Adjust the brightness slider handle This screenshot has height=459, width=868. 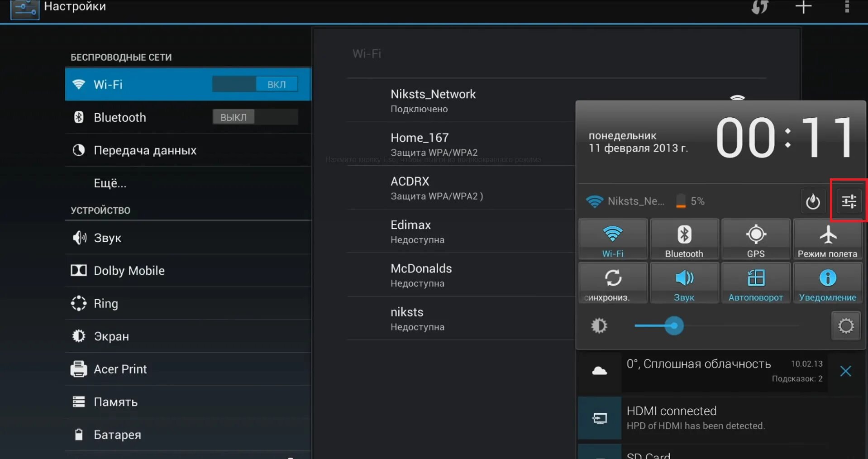[x=674, y=326]
